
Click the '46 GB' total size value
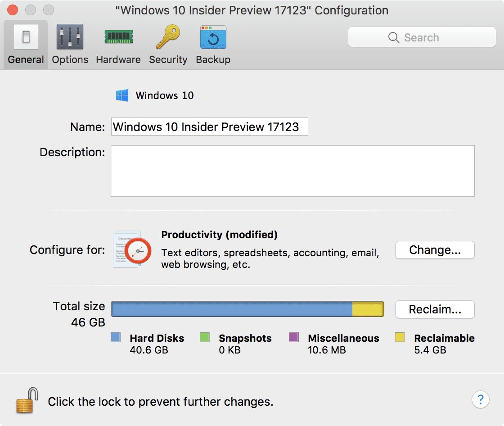(x=88, y=322)
